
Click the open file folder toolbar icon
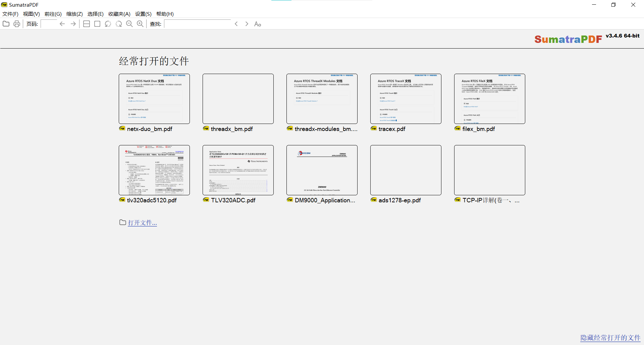pyautogui.click(x=6, y=24)
